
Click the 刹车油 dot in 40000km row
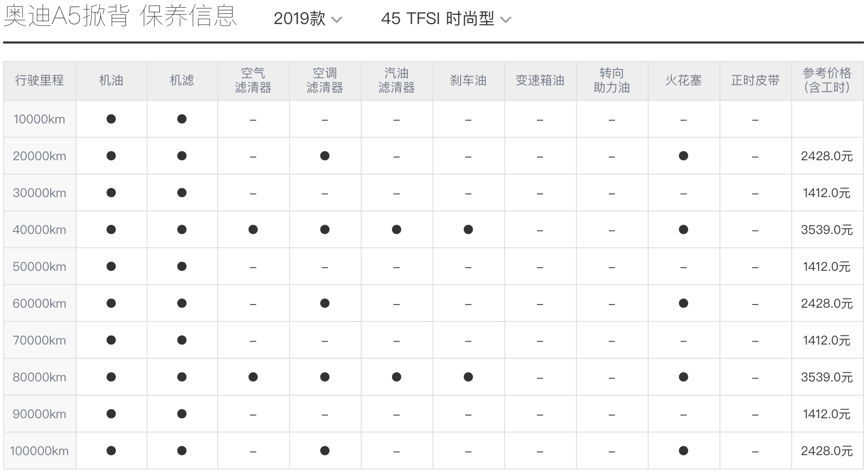468,230
